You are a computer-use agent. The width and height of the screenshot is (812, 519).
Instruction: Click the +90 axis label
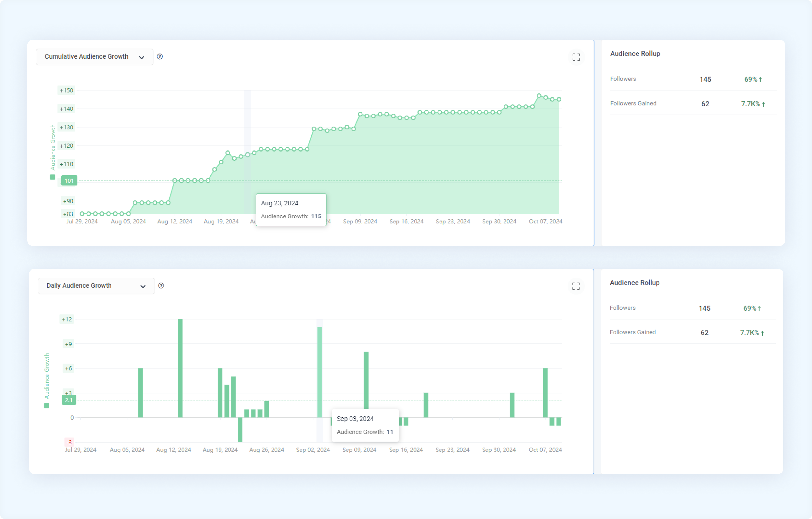click(x=68, y=201)
